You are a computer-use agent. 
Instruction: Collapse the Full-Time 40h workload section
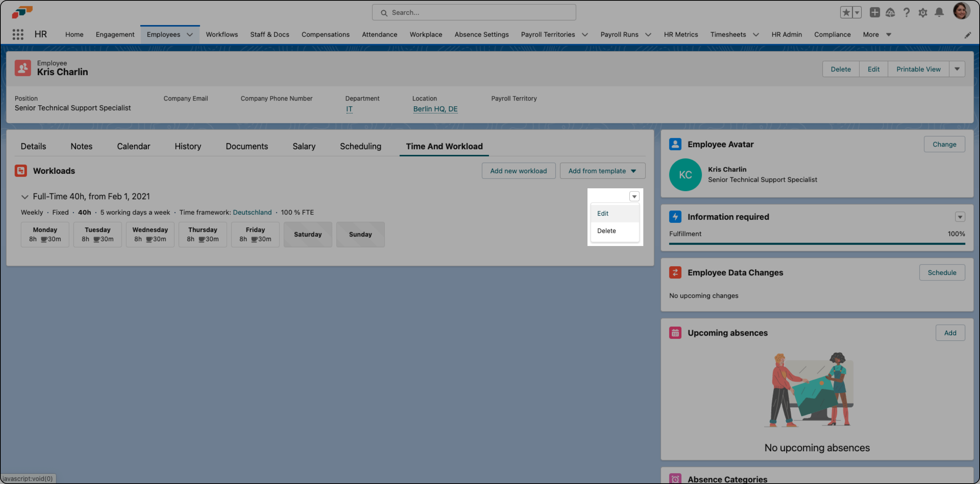[25, 197]
